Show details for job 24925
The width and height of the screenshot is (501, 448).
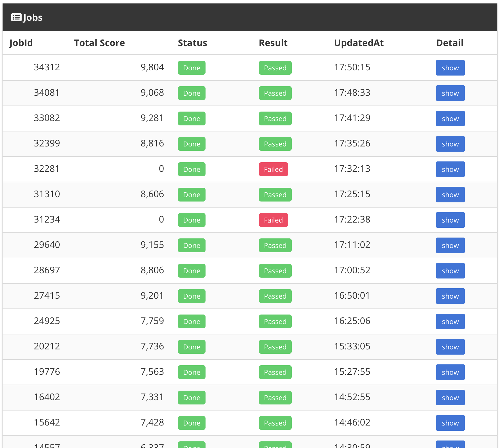pyautogui.click(x=450, y=321)
